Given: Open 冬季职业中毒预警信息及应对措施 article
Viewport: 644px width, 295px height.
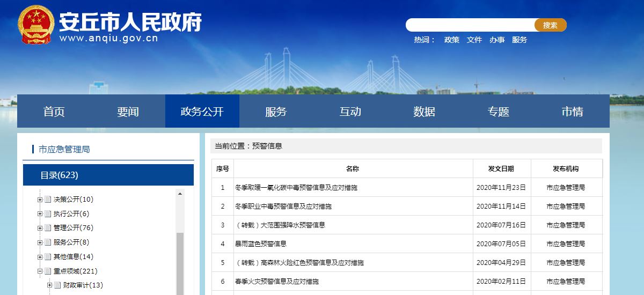Looking at the screenshot, I should 283,206.
